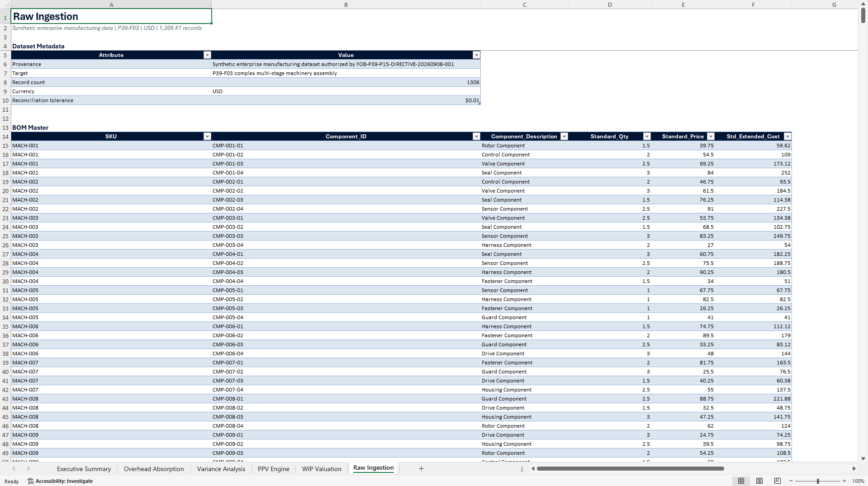This screenshot has width=868, height=486.
Task: Select the USD currency value cell
Action: pyautogui.click(x=346, y=91)
